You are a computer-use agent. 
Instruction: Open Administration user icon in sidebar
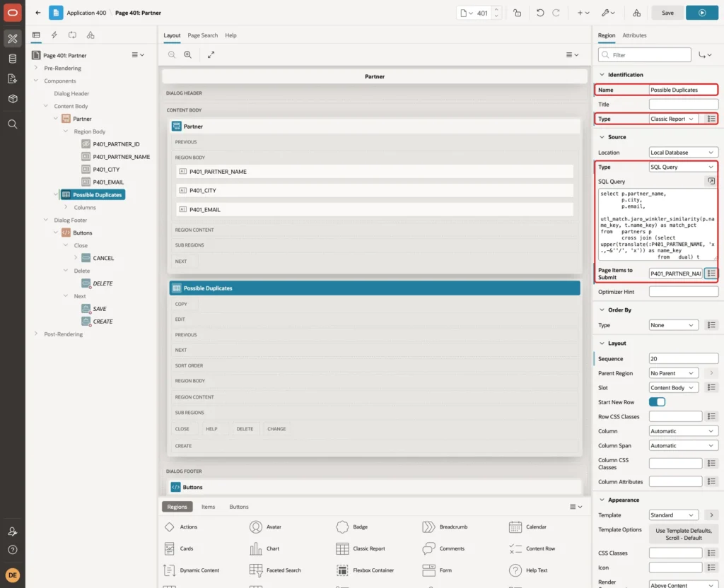(x=13, y=531)
